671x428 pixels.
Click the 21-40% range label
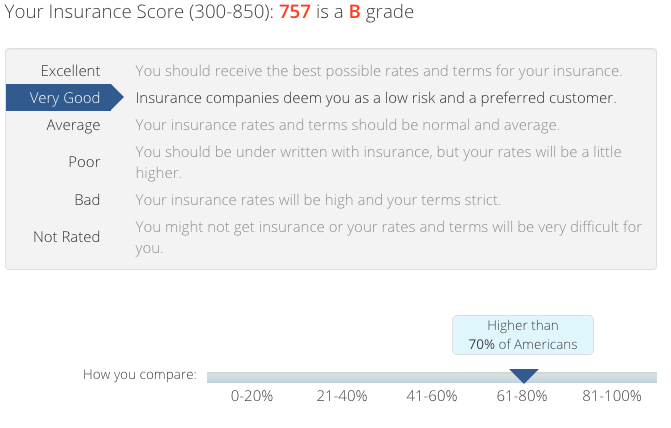pos(342,396)
